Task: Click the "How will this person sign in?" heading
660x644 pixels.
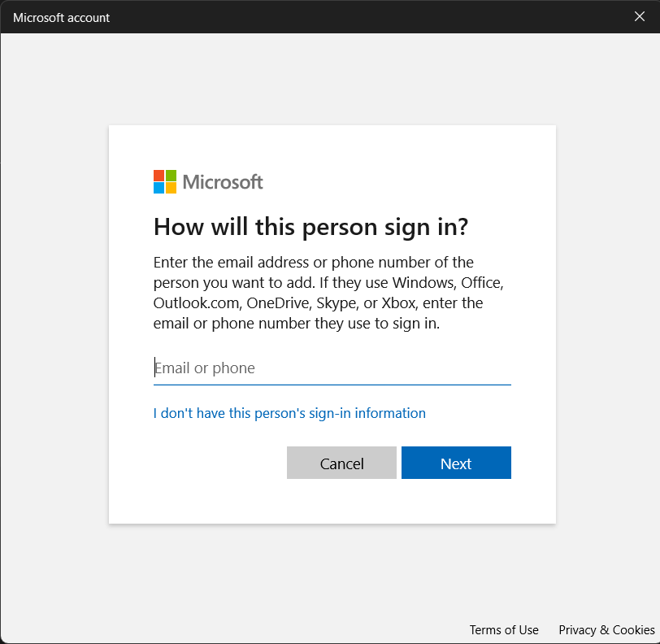Action: (x=310, y=227)
